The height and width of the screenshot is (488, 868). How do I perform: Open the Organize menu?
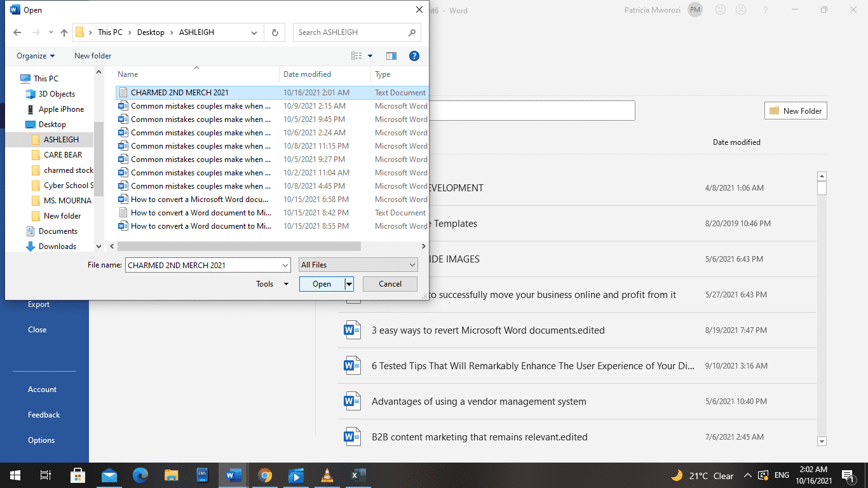(35, 56)
